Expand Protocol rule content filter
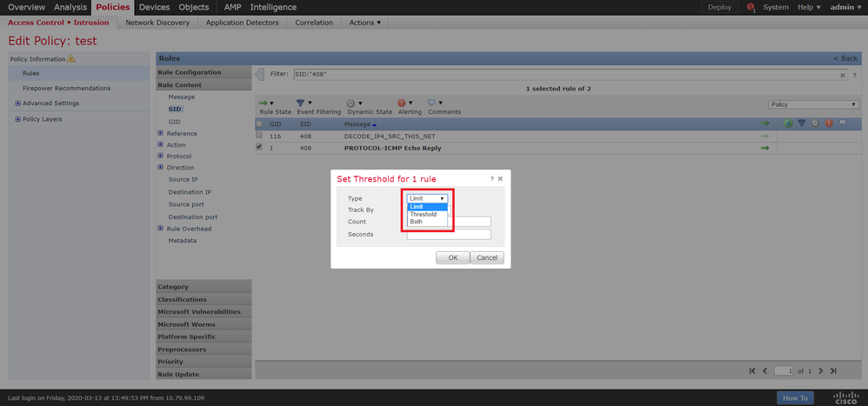 tap(161, 156)
